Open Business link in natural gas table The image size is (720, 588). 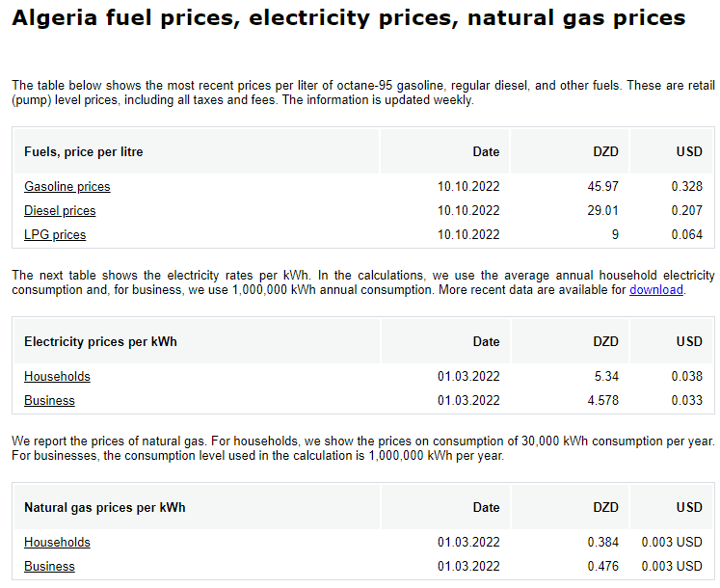point(49,567)
